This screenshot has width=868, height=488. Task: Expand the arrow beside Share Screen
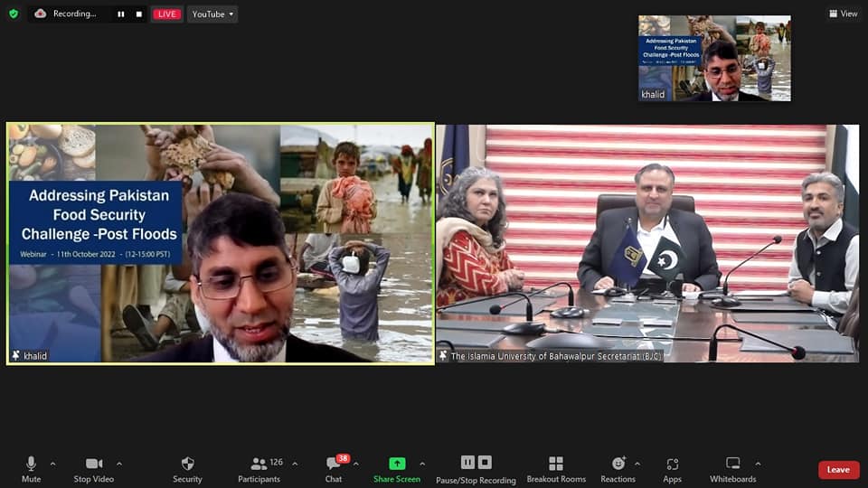point(422,464)
